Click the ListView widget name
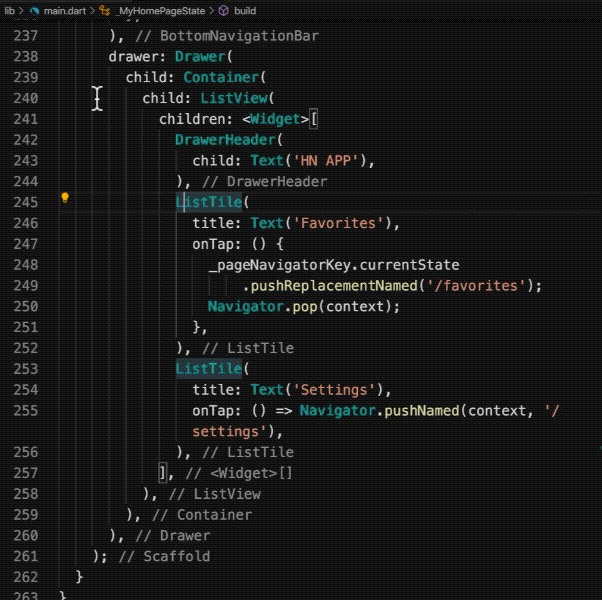 coord(234,98)
